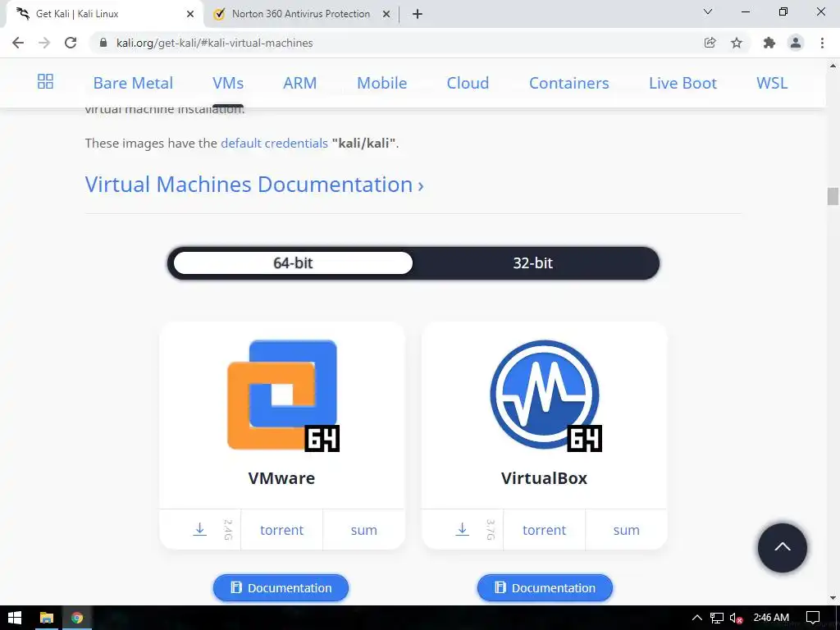Image resolution: width=840 pixels, height=630 pixels.
Task: Open the Chrome three-dot menu
Action: [x=822, y=43]
